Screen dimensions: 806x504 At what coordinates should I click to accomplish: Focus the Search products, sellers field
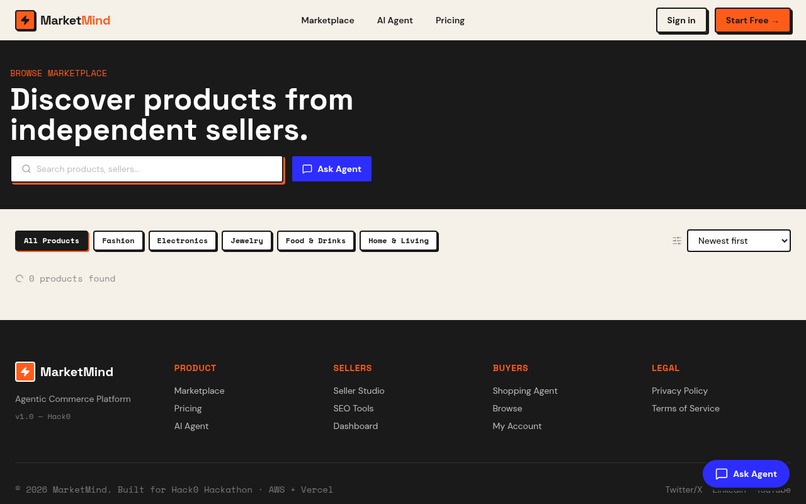[147, 169]
